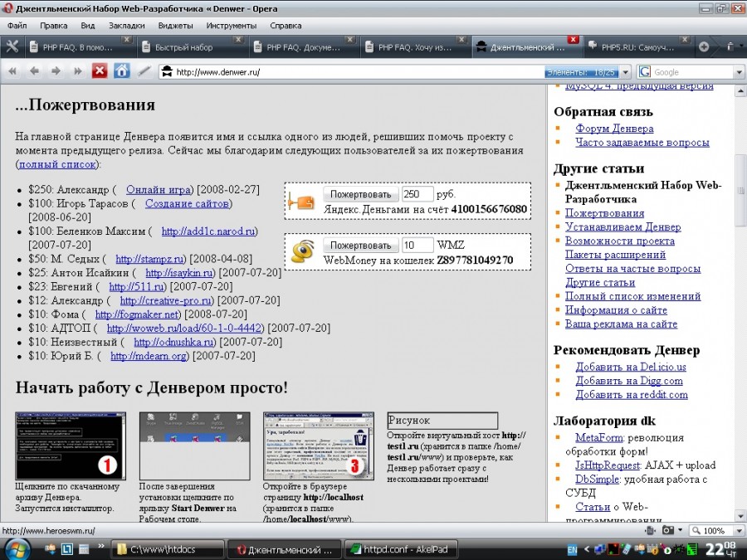This screenshot has height=560, width=747.
Task: Click the WebMoney bee icon
Action: [303, 251]
